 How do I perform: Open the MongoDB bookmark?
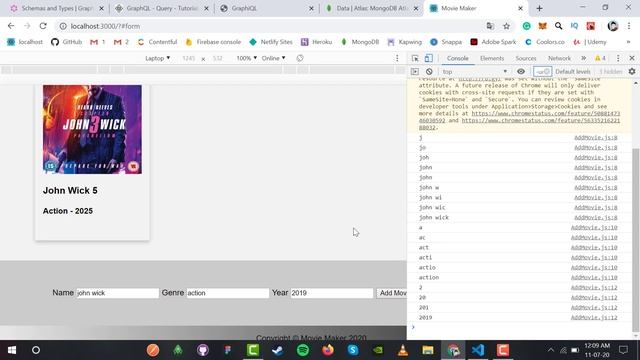360,42
